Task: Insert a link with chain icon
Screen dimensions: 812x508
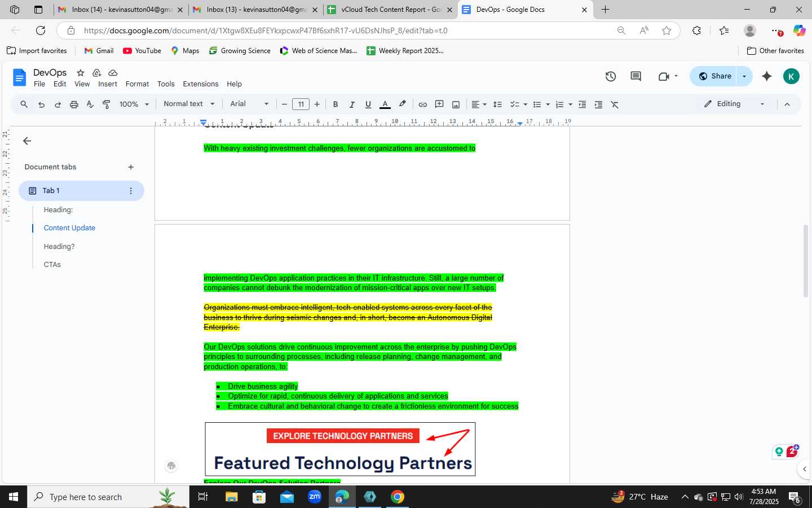Action: (x=422, y=104)
